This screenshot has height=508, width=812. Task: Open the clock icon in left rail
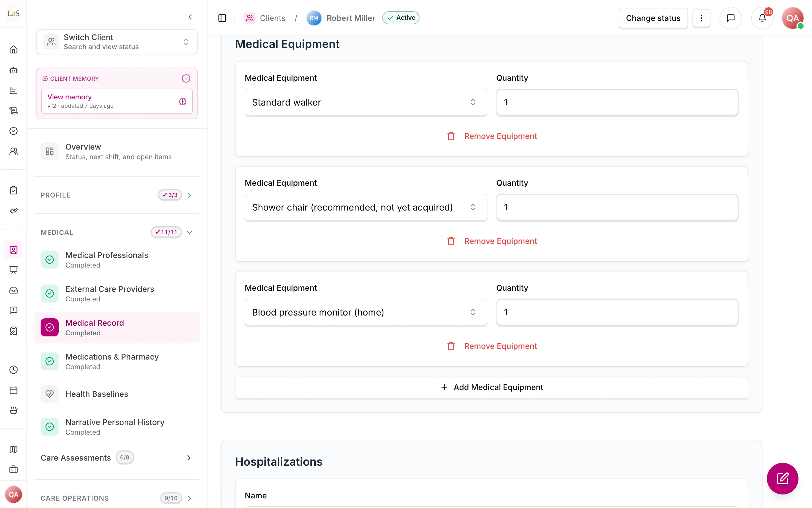point(14,370)
